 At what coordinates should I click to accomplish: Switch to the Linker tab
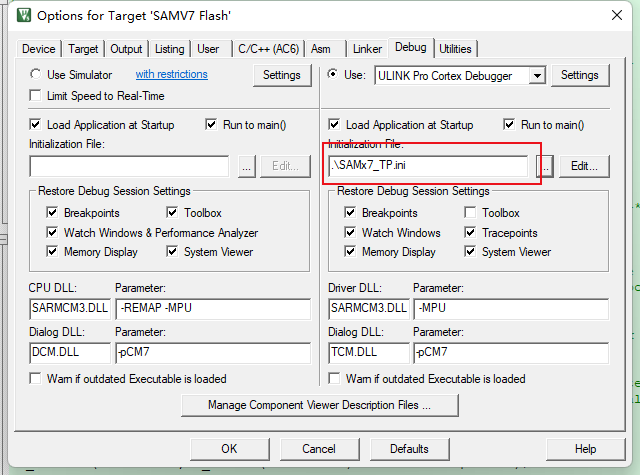pyautogui.click(x=366, y=48)
